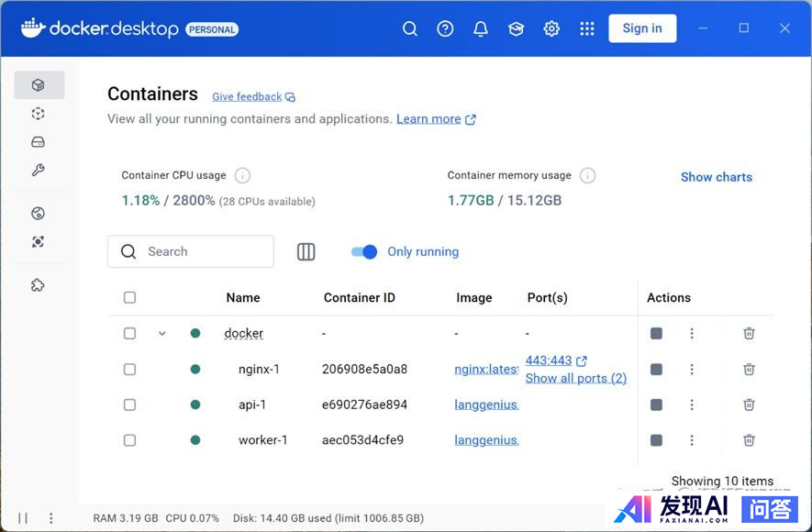
Task: Click the notifications bell icon
Action: pyautogui.click(x=481, y=28)
